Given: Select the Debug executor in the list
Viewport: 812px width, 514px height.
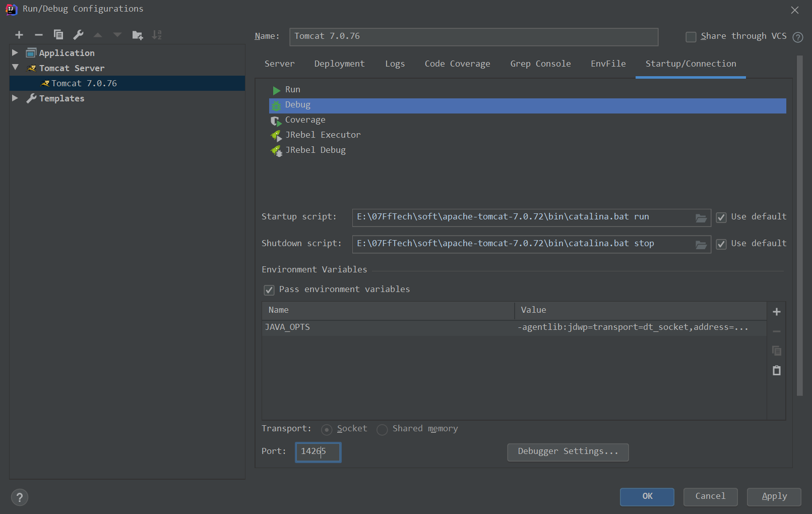Looking at the screenshot, I should 527,105.
